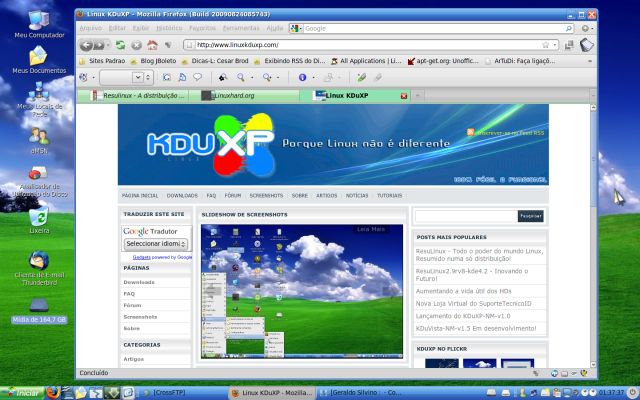Image resolution: width=640 pixels, height=400 pixels.
Task: Click the slideshow screenshot image
Action: (302, 291)
